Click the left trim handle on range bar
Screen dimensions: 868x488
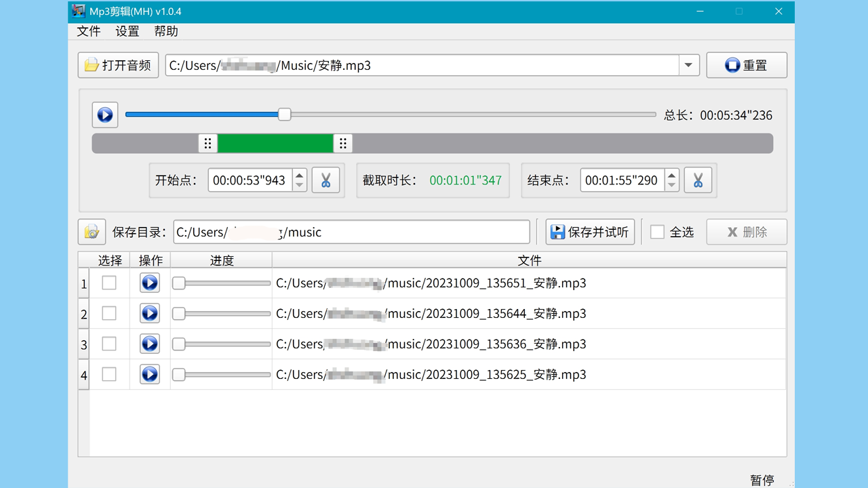point(208,143)
